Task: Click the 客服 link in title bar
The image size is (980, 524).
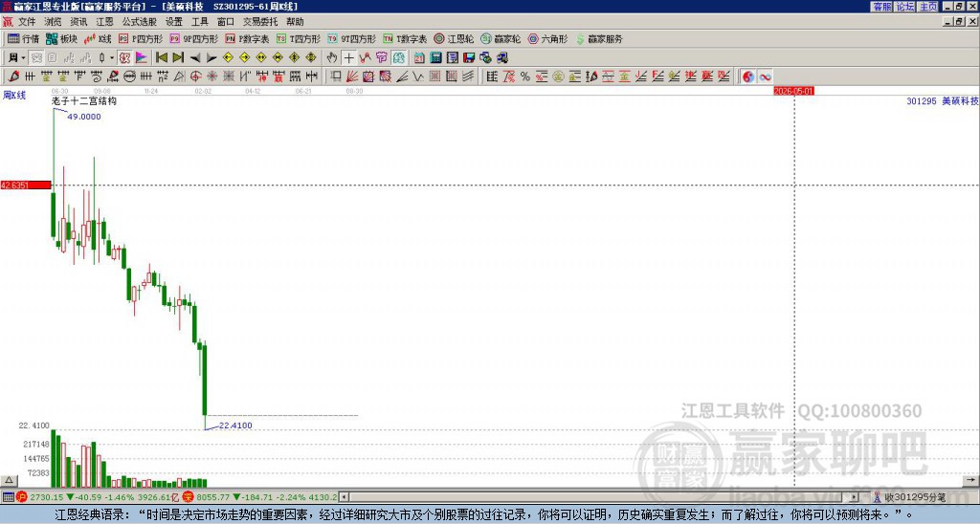Action: point(881,7)
